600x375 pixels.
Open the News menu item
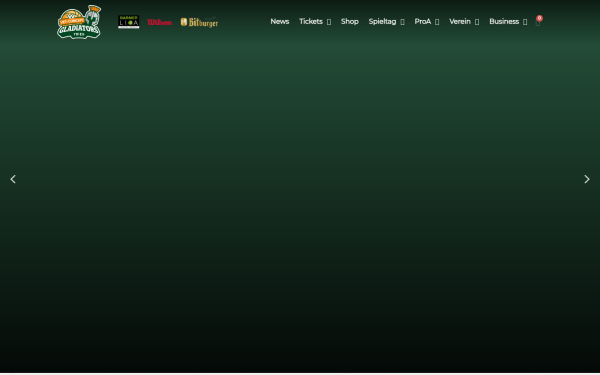[x=280, y=21]
